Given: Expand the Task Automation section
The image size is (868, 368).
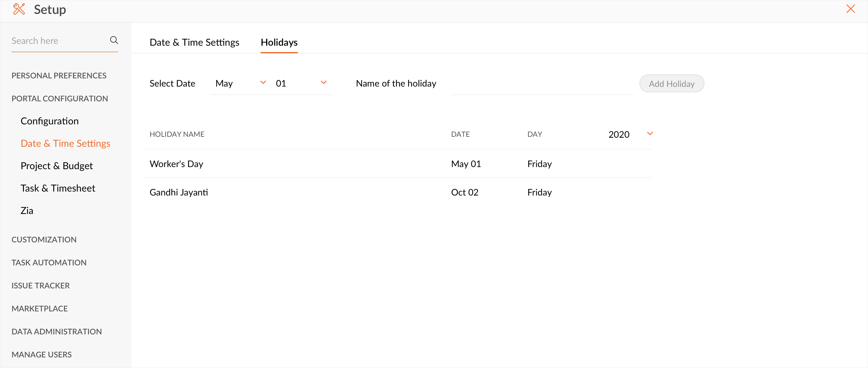Looking at the screenshot, I should (49, 262).
